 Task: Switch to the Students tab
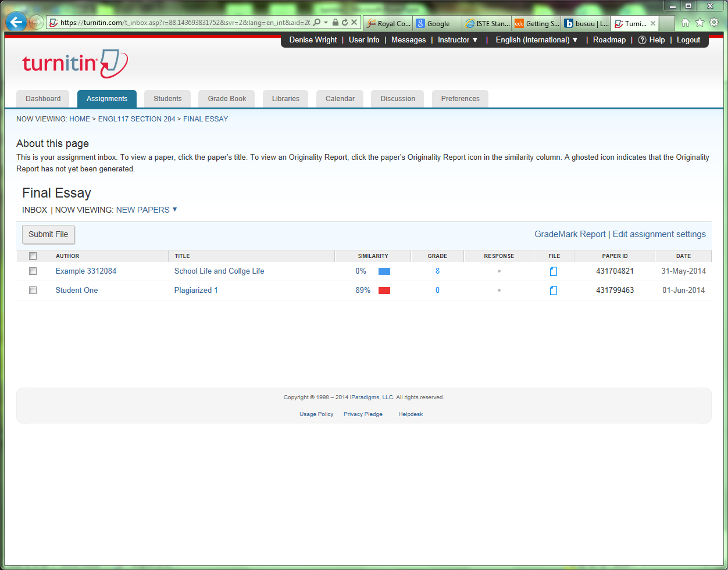(167, 99)
